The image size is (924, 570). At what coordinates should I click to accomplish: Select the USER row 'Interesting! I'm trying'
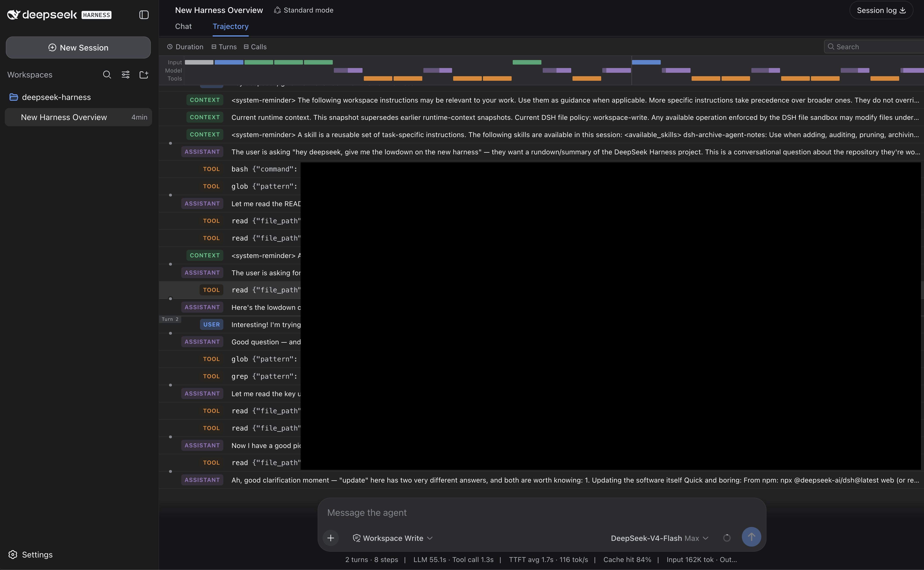point(541,325)
